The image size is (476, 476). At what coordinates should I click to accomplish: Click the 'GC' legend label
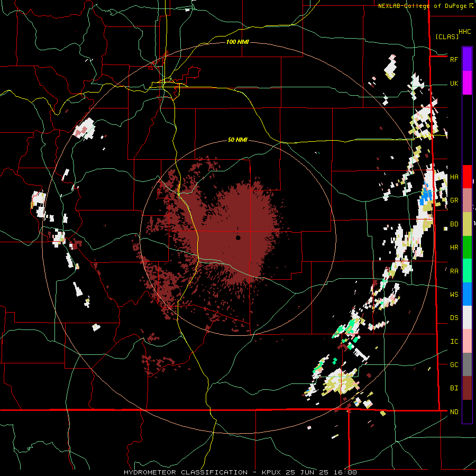tap(454, 365)
